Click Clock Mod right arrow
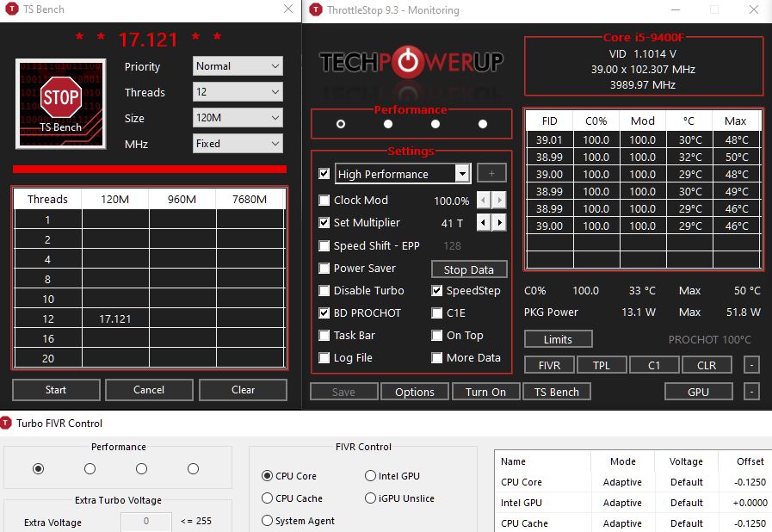Viewport: 772px width, 532px height. 499,200
